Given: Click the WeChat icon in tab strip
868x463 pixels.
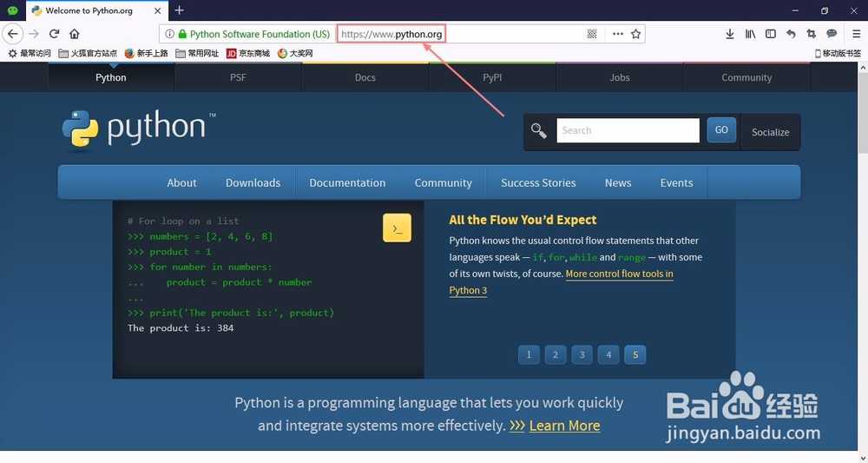Looking at the screenshot, I should [x=12, y=10].
